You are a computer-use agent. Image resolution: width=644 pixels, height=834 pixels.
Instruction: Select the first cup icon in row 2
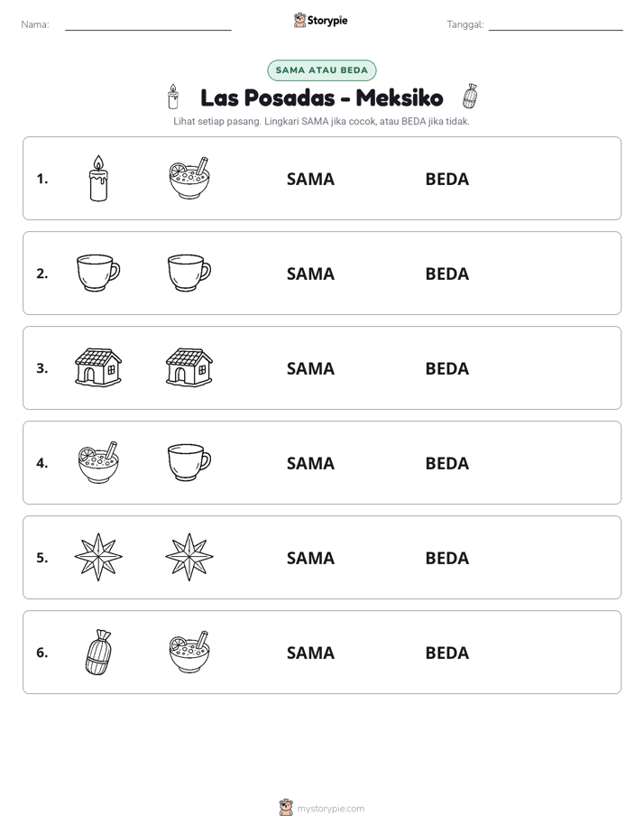coord(98,273)
